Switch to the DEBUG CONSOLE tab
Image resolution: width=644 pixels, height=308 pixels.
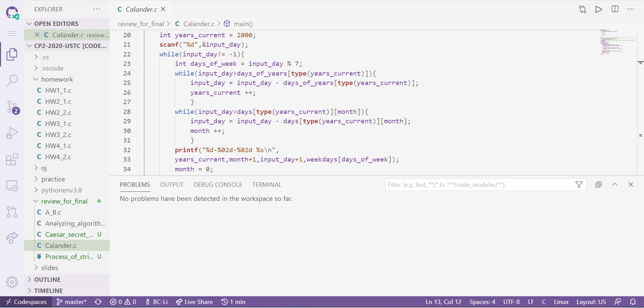click(x=218, y=184)
